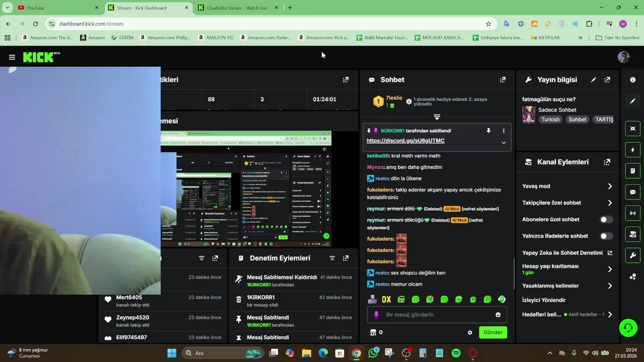Image resolution: width=644 pixels, height=362 pixels.
Task: Switch to ChadoAbi Stream tab
Action: coord(237,8)
